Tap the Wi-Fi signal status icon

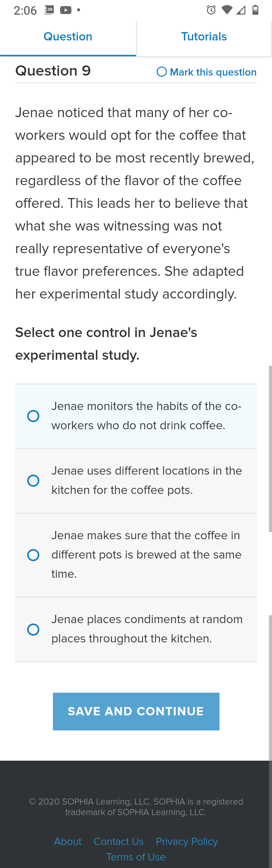point(227,10)
